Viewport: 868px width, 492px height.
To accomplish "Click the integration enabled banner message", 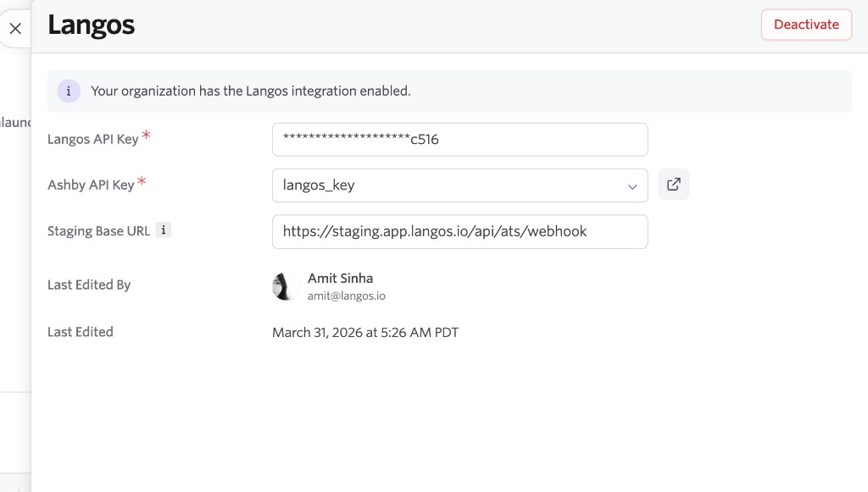I will 251,91.
